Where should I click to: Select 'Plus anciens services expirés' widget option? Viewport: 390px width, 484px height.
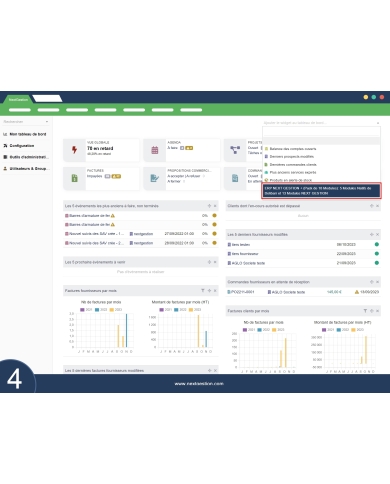coord(321,172)
